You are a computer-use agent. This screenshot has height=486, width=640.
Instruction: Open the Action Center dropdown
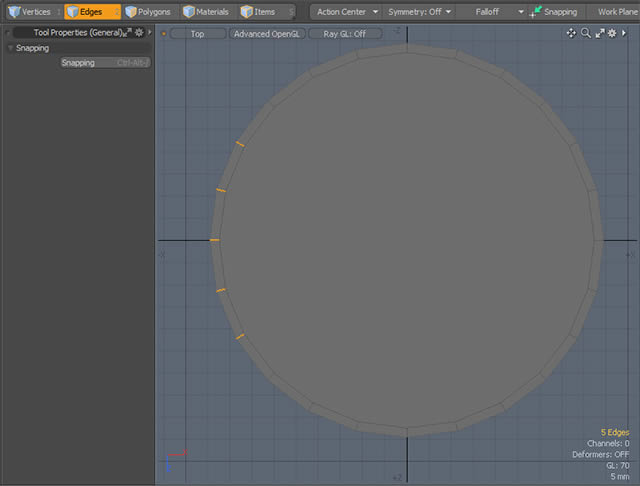pyautogui.click(x=347, y=12)
